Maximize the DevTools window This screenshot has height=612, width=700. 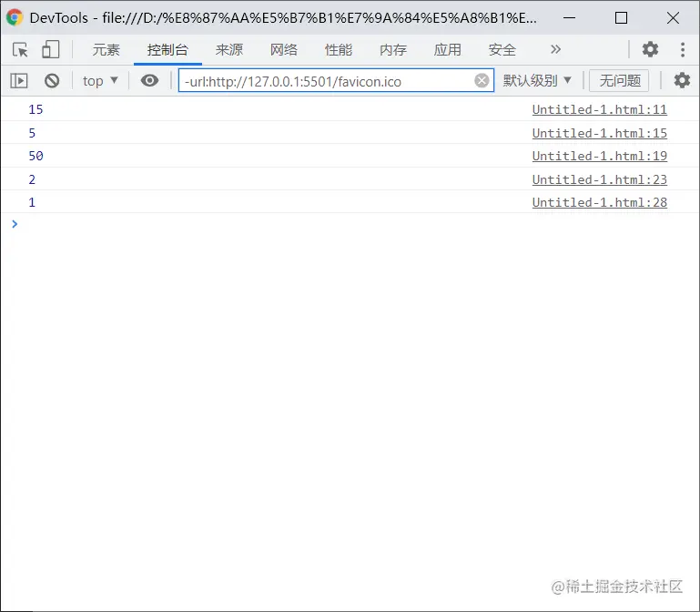(x=621, y=18)
